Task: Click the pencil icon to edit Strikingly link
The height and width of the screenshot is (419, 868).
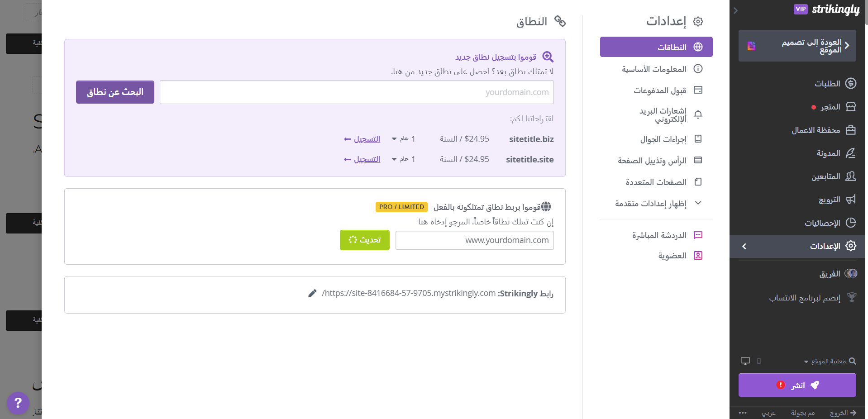Action: 312,294
